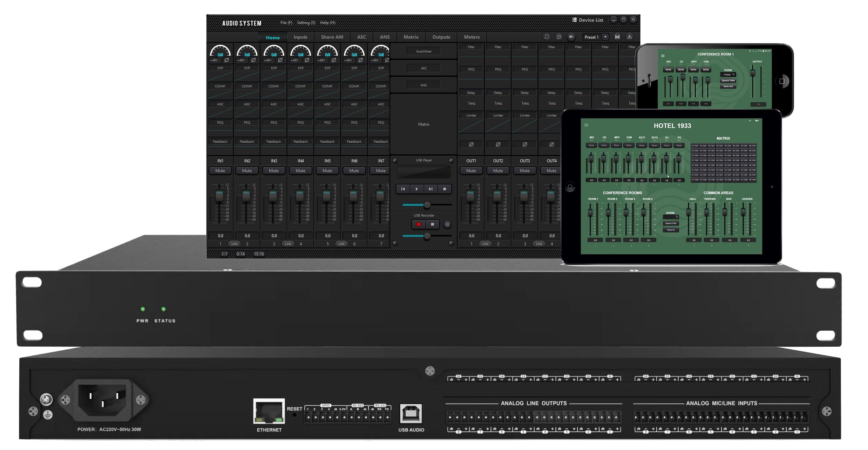Click the history restore clock icon
868x450 pixels.
tap(559, 37)
